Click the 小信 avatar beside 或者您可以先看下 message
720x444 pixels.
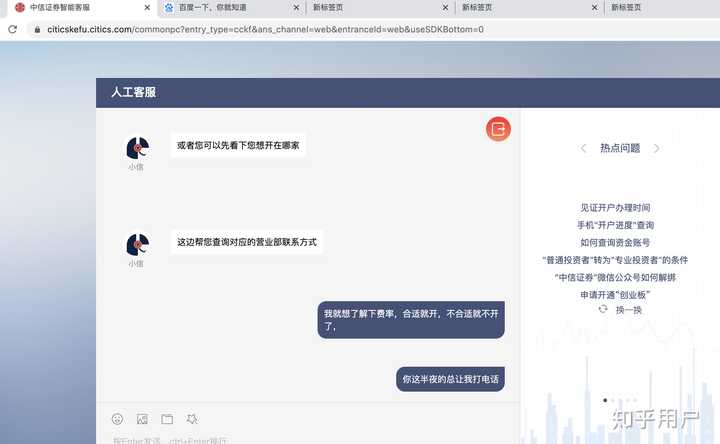point(137,148)
